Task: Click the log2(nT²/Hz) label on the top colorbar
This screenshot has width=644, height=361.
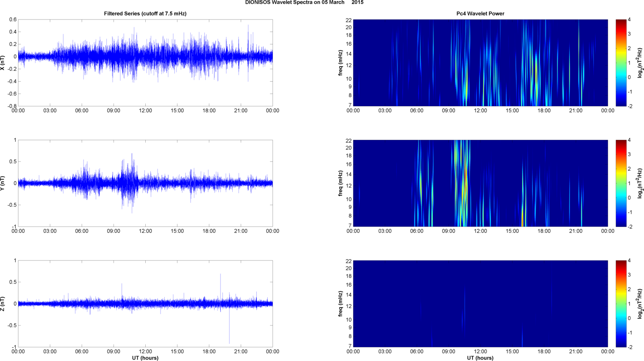Action: [x=641, y=63]
